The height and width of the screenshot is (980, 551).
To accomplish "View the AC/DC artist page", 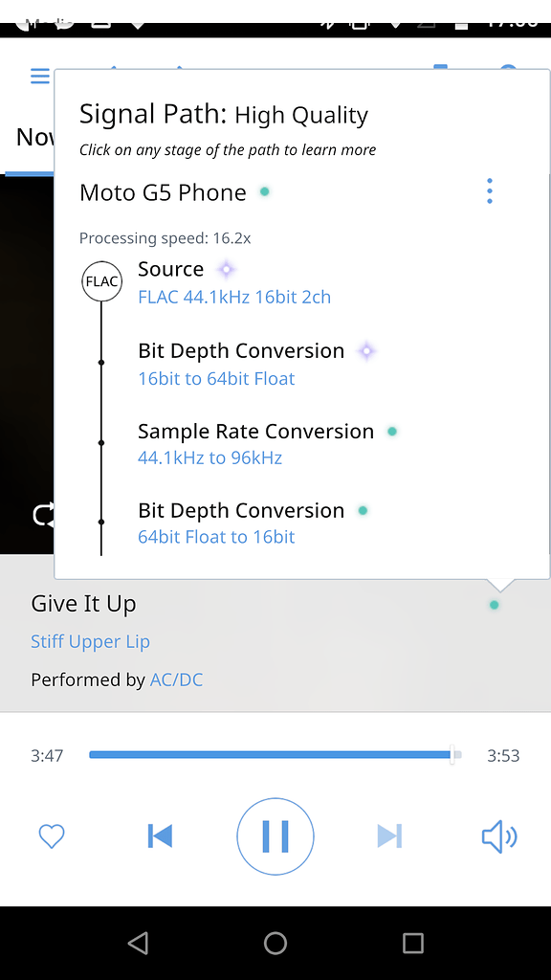I will pyautogui.click(x=176, y=679).
